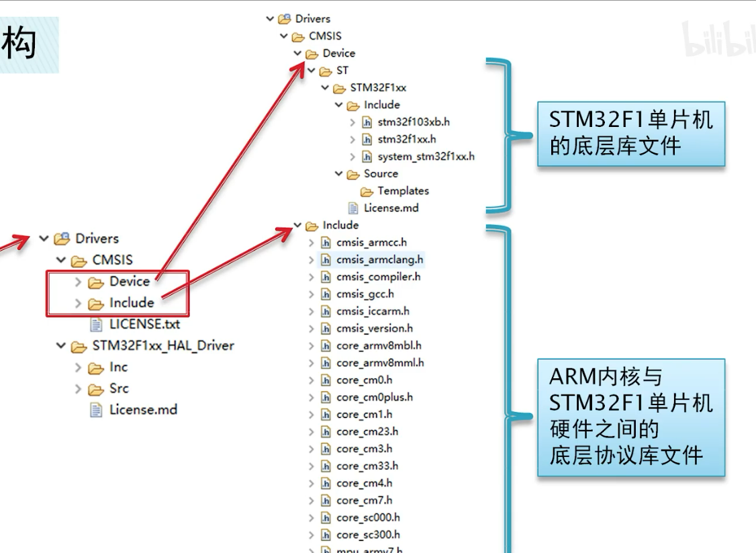The height and width of the screenshot is (553, 756).
Task: Select the core_cm7.h file name
Action: [x=364, y=501]
